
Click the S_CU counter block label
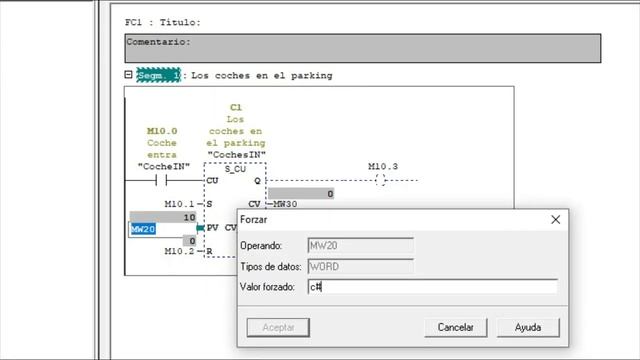(235, 169)
